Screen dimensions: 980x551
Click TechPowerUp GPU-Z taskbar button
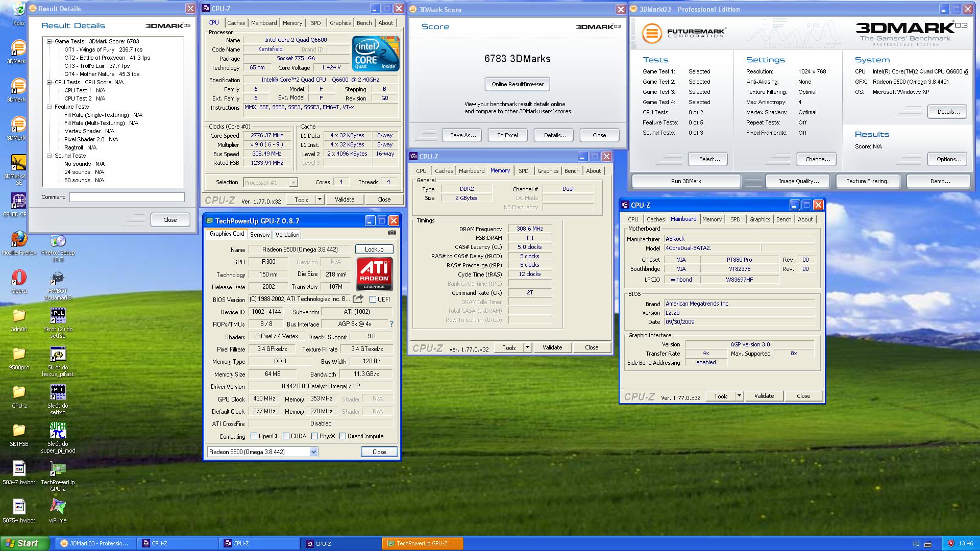[423, 543]
